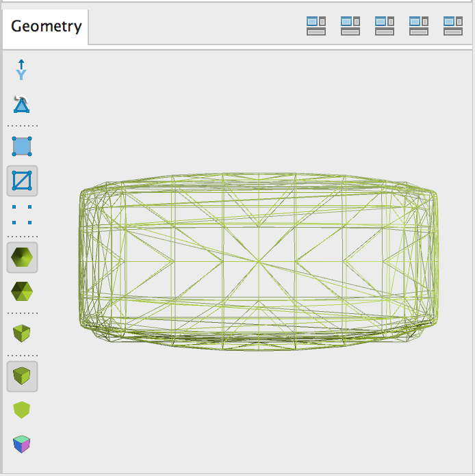Toggle the wireframe display mode

coord(22,181)
